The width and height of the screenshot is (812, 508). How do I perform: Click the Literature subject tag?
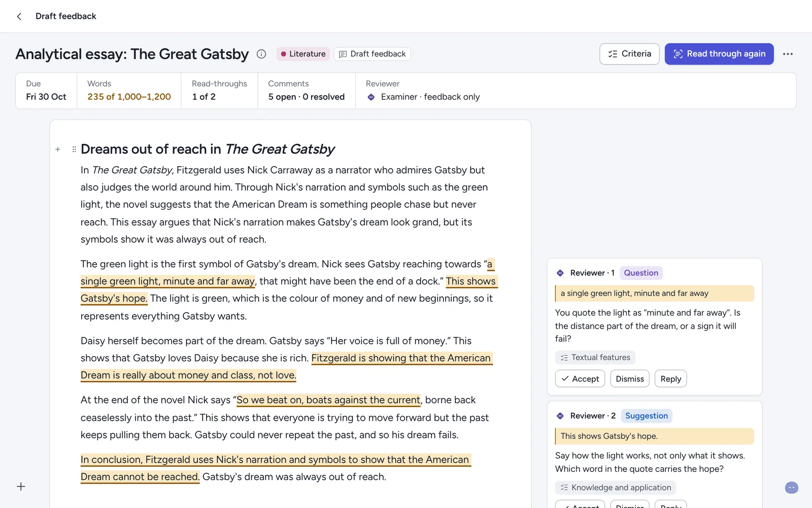[303, 54]
